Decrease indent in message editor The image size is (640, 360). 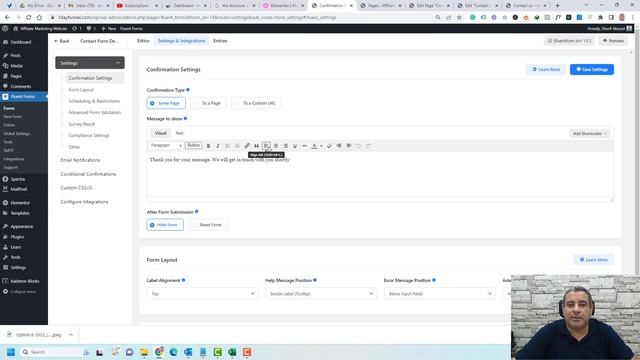point(339,146)
